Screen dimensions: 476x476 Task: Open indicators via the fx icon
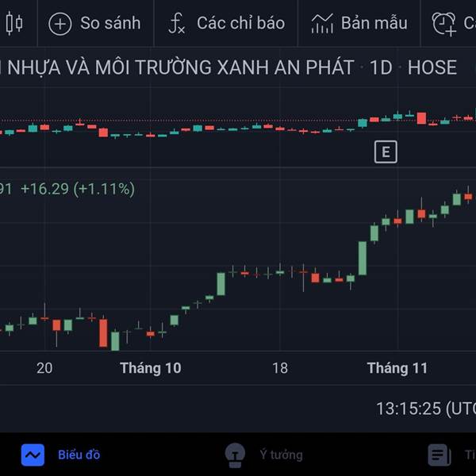click(x=176, y=23)
